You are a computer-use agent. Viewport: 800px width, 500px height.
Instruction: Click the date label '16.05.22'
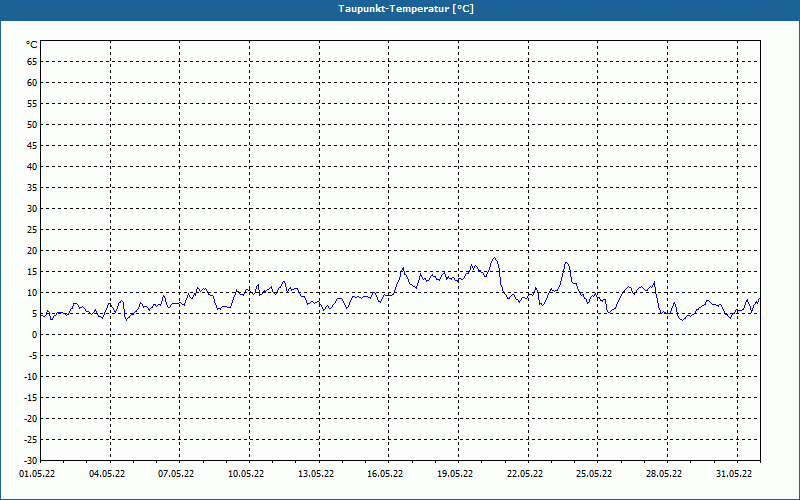coord(385,474)
